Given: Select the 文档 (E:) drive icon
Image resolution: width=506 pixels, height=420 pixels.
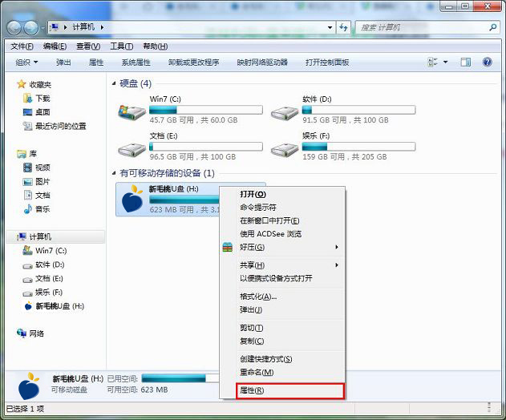Looking at the screenshot, I should coord(132,150).
